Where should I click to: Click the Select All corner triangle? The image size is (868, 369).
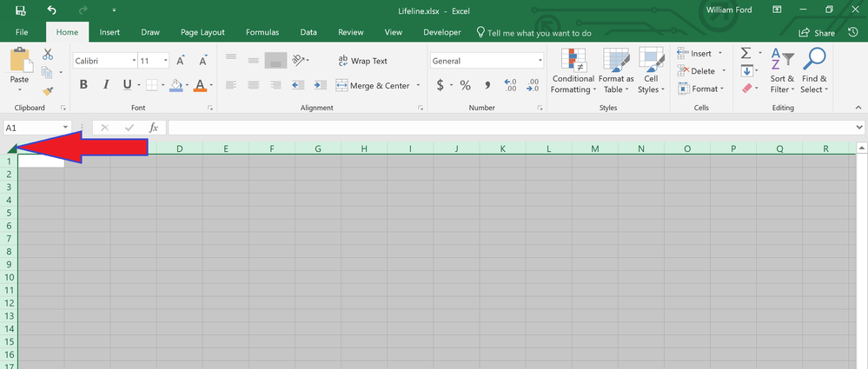11,148
